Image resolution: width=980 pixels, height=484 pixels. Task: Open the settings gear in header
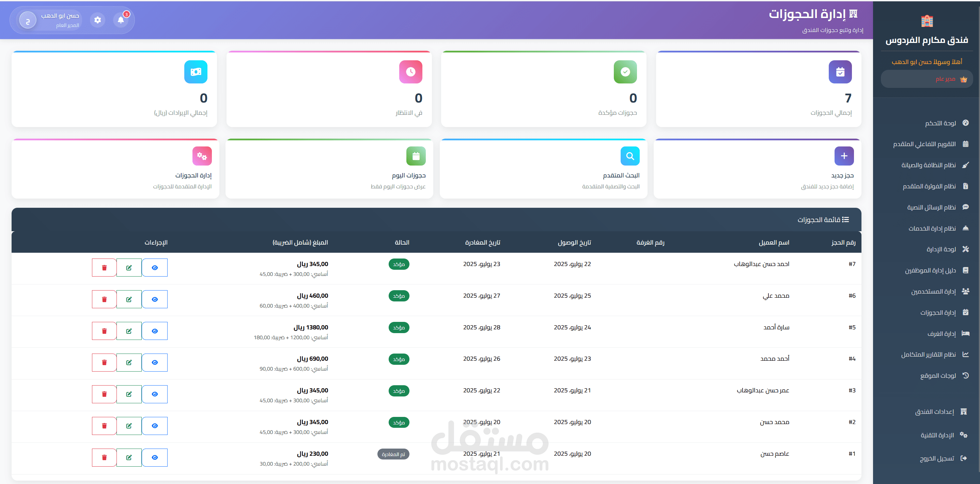pyautogui.click(x=97, y=20)
